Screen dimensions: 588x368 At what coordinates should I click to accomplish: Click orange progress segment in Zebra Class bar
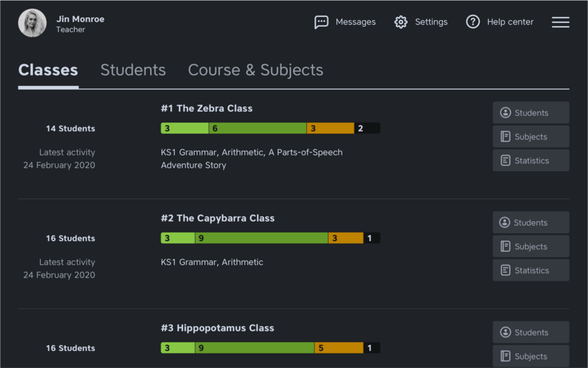point(330,129)
